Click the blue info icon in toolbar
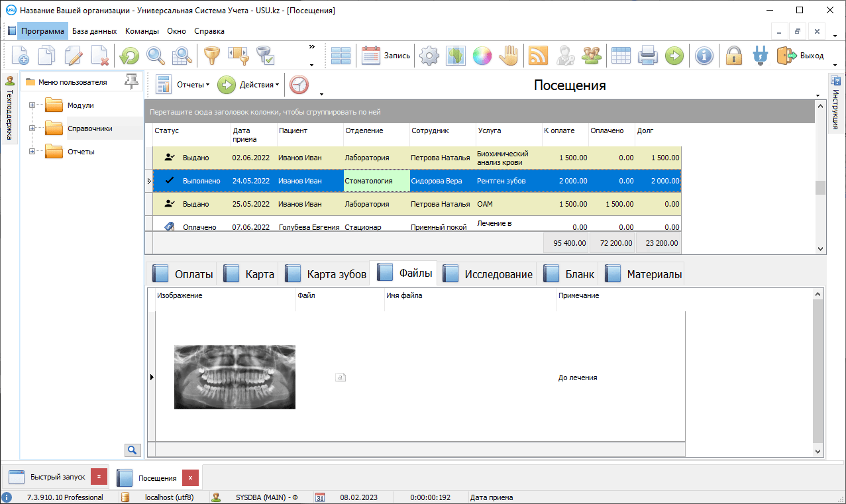Image resolution: width=846 pixels, height=504 pixels. pyautogui.click(x=704, y=56)
